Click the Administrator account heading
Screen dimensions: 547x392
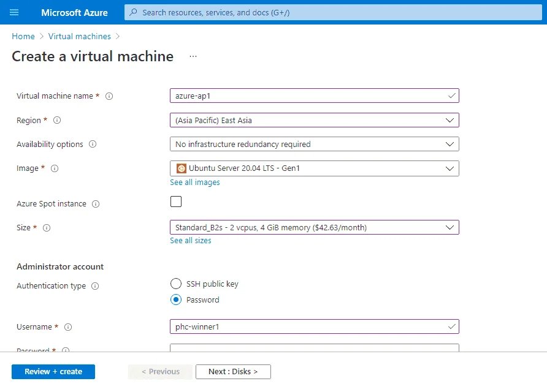pos(60,266)
